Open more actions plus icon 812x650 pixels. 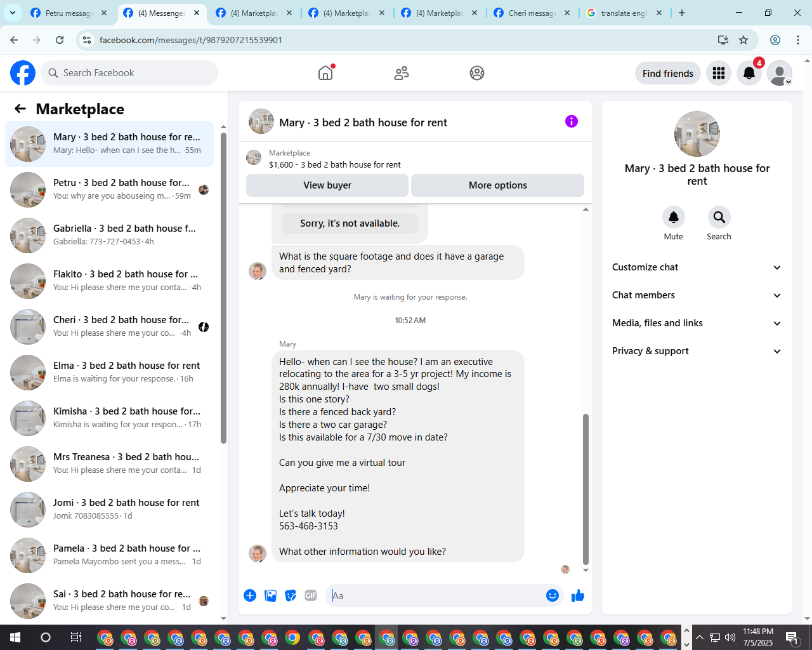tap(250, 595)
